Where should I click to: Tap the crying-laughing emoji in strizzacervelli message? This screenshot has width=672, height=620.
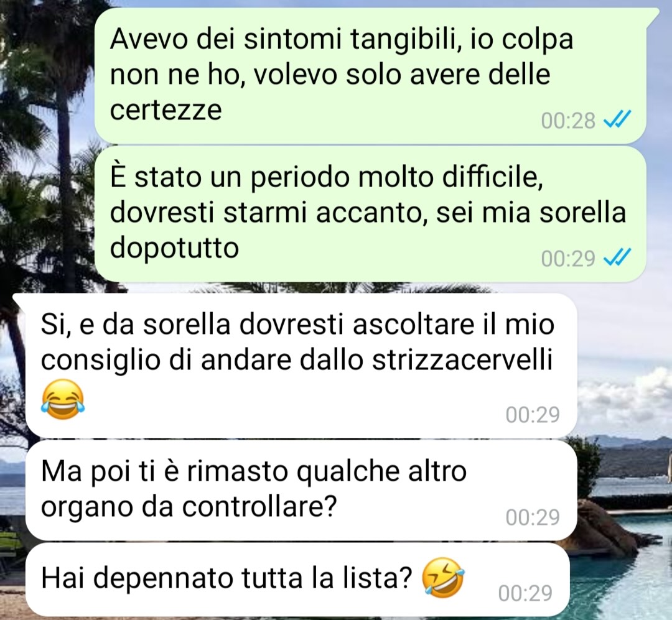(63, 399)
